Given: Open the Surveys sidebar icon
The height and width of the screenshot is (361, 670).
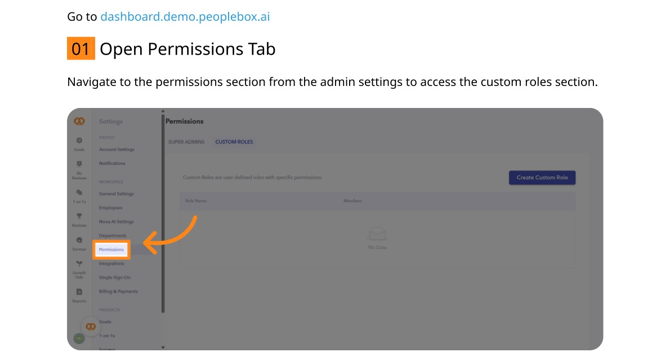Looking at the screenshot, I should pos(79,244).
